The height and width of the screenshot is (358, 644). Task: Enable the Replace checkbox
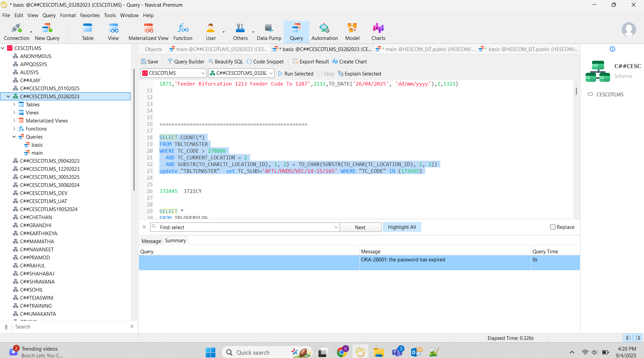(552, 227)
